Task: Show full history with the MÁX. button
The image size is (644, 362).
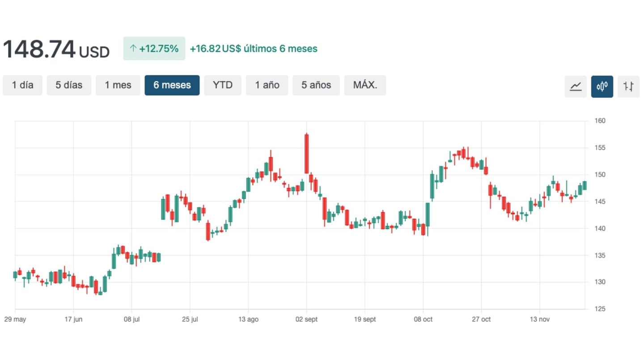Action: click(x=365, y=85)
